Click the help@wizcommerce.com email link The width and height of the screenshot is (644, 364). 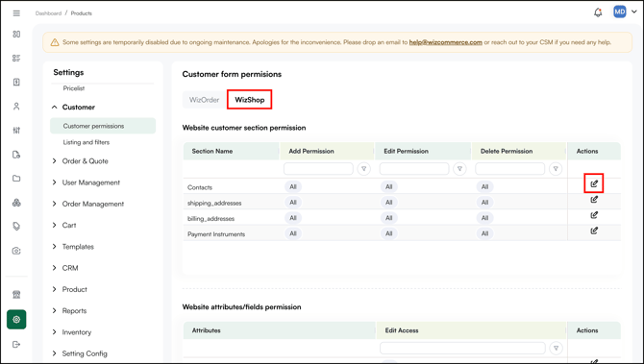[446, 42]
